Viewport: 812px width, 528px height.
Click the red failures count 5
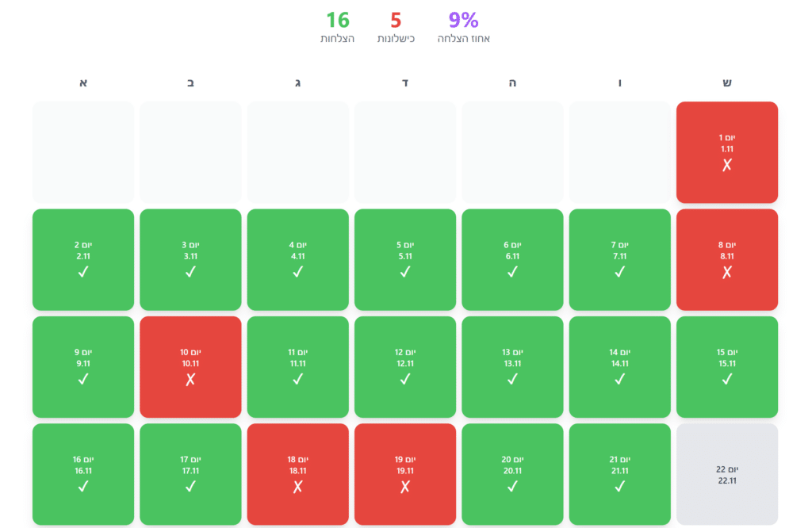[396, 20]
